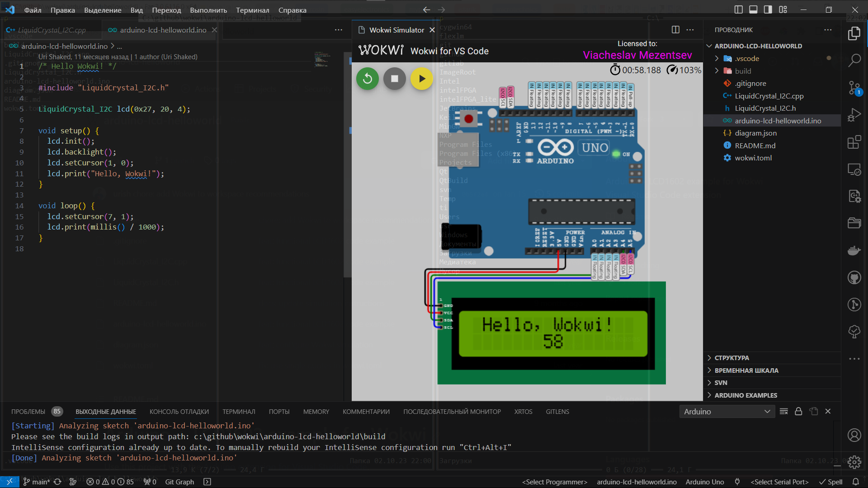Image resolution: width=868 pixels, height=488 pixels.
Task: Open Remote Explorer icon in activity bar
Action: click(x=854, y=169)
